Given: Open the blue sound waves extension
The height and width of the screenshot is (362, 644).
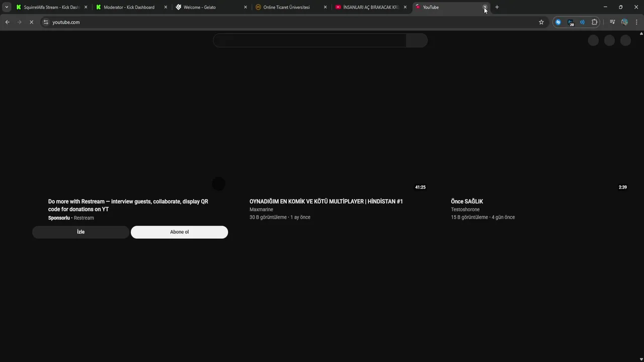Looking at the screenshot, I should point(582,22).
